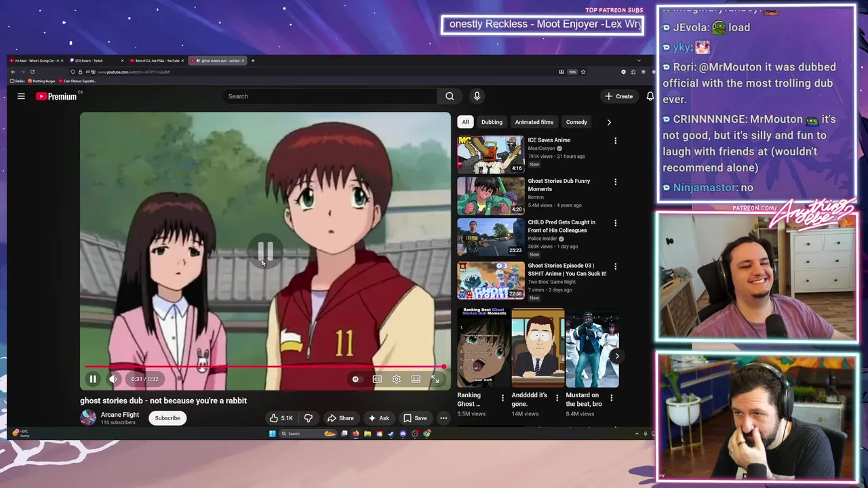This screenshot has height=488, width=868.
Task: Select the Dubbing filter chip
Action: [x=492, y=122]
